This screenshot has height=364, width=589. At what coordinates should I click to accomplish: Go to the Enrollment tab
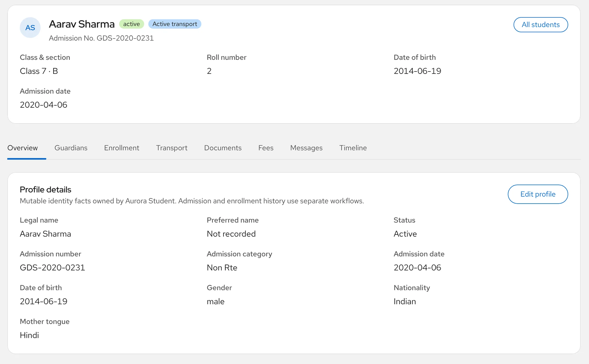click(122, 148)
